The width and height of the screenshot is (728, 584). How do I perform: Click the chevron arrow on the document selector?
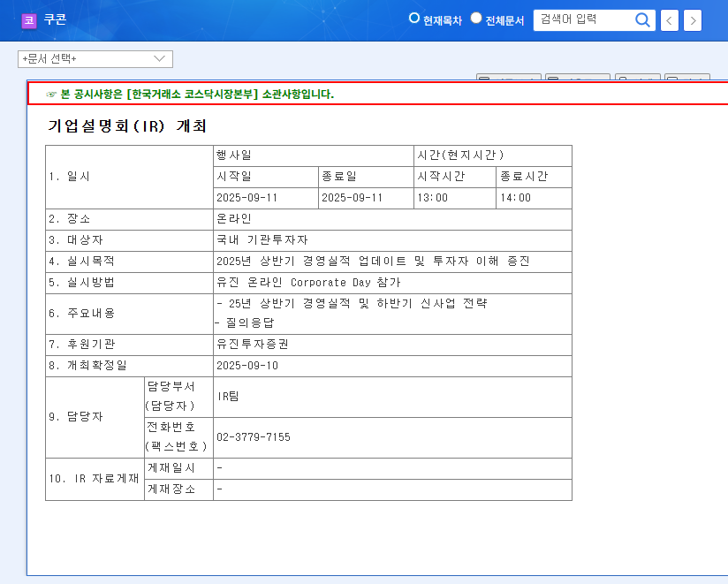point(157,58)
